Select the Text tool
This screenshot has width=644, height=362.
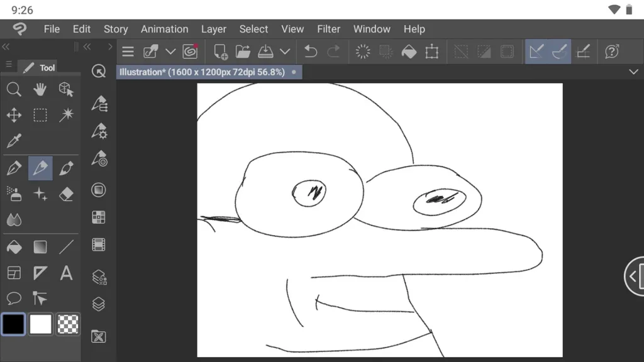click(x=66, y=273)
